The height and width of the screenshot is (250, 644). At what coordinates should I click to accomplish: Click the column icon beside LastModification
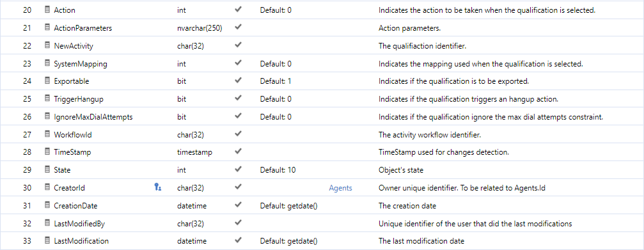click(x=47, y=240)
